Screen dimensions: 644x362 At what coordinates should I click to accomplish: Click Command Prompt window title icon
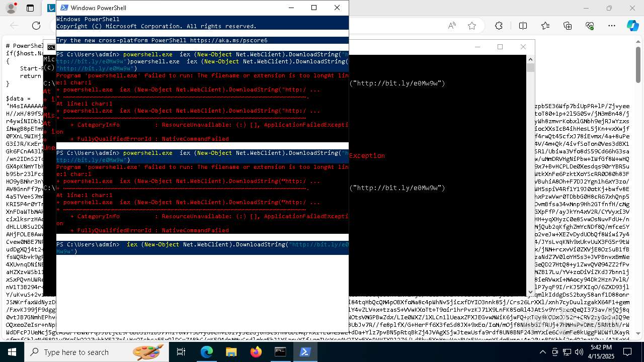click(51, 47)
